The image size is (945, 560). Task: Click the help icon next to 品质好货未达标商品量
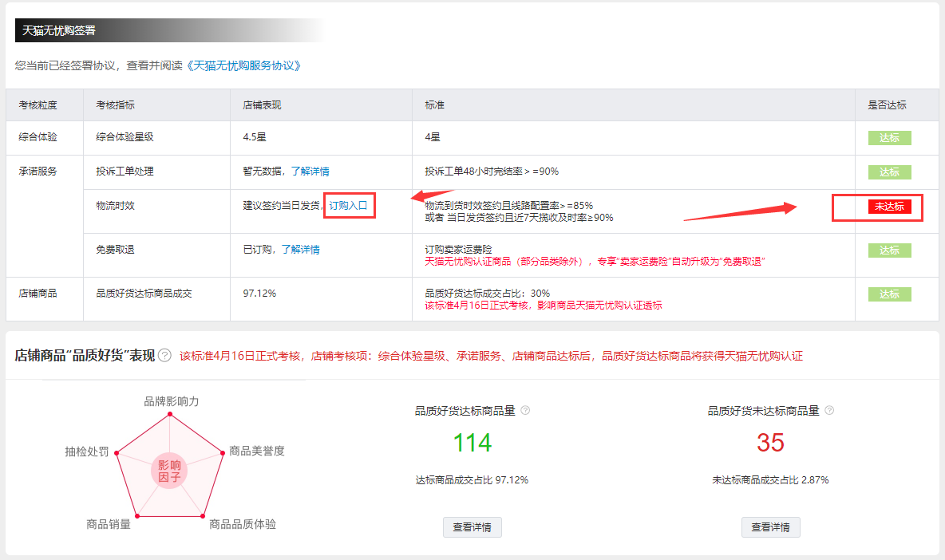(x=829, y=411)
